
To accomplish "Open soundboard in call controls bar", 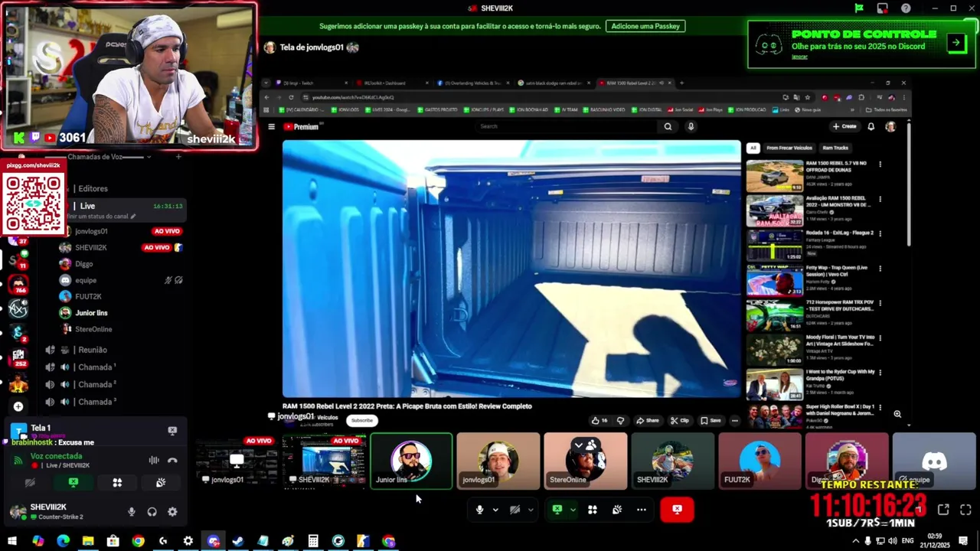I will [616, 510].
